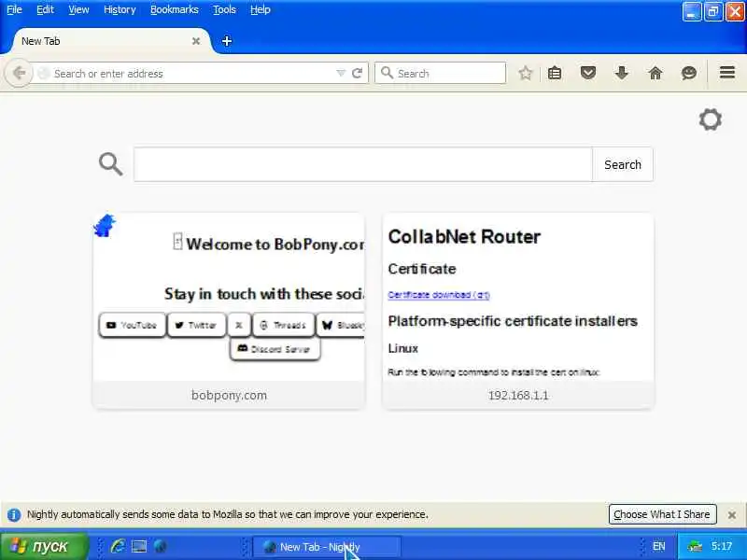Focus the Search or enter address field
Image resolution: width=747 pixels, height=560 pixels.
pyautogui.click(x=190, y=74)
